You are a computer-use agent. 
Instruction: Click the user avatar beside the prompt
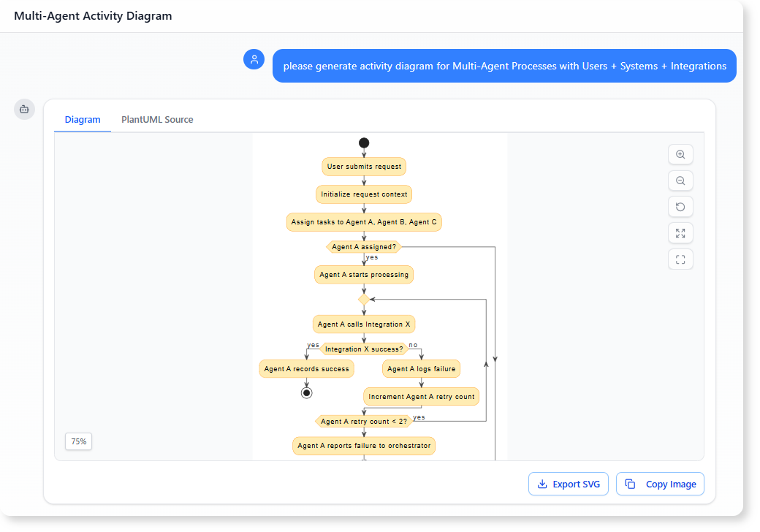click(254, 58)
